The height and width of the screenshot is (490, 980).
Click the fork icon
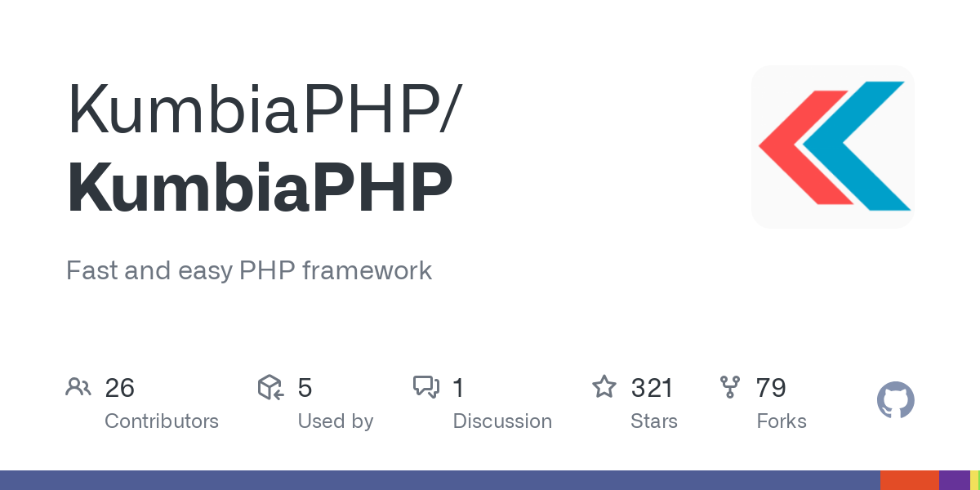(x=729, y=387)
